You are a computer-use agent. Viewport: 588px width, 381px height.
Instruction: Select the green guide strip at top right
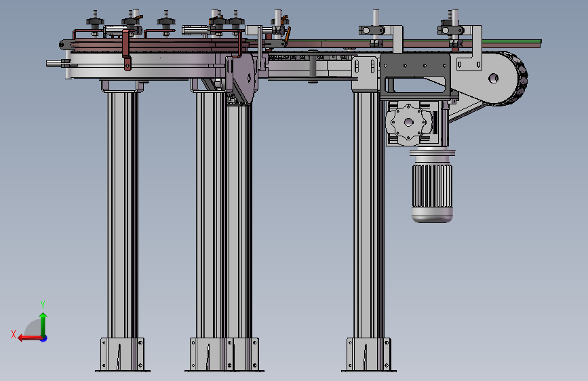tap(512, 41)
